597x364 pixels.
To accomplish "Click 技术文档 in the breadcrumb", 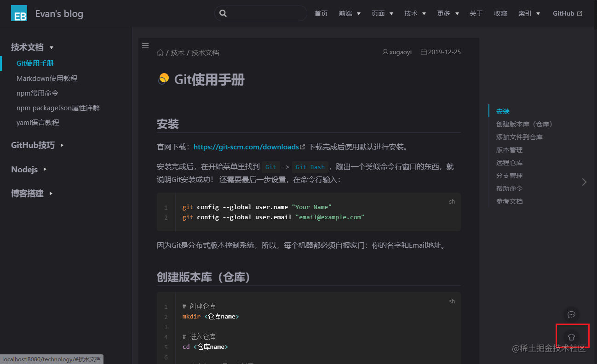I will 205,52.
